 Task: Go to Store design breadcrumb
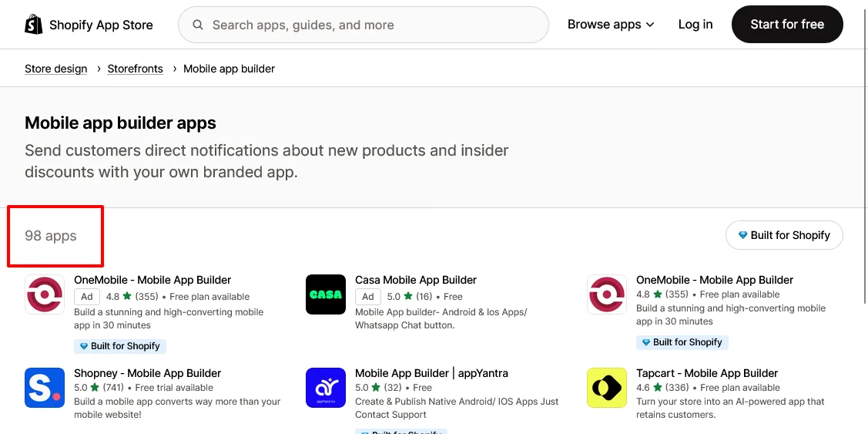(56, 69)
